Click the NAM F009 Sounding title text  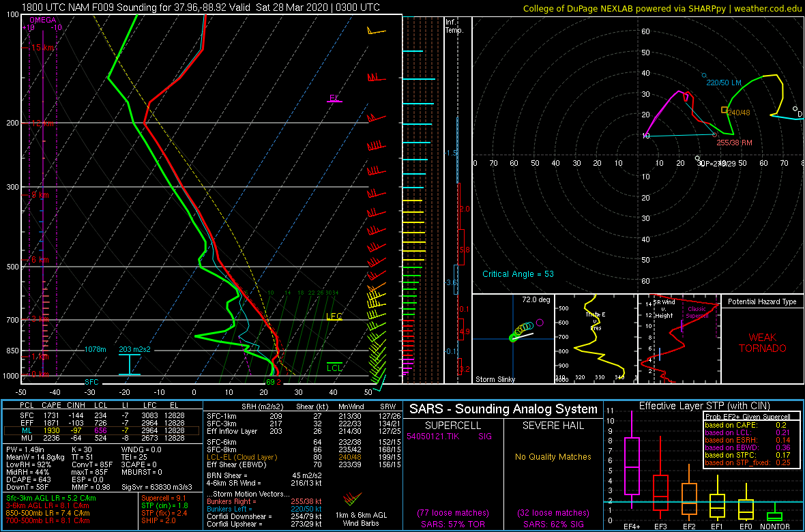pyautogui.click(x=202, y=8)
